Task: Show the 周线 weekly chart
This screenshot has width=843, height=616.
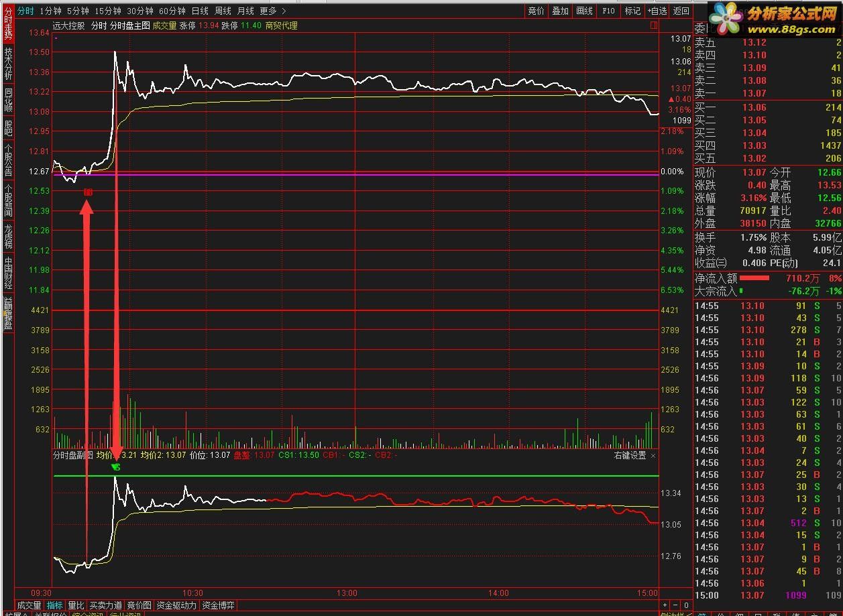Action: [223, 11]
